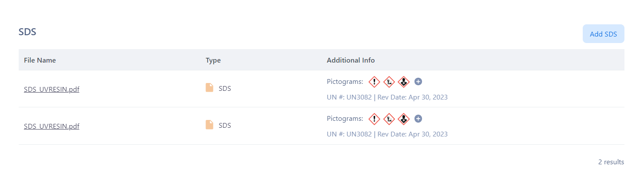This screenshot has width=644, height=186.
Task: Click the second row's environmental hazard pictogram
Action: (x=389, y=119)
